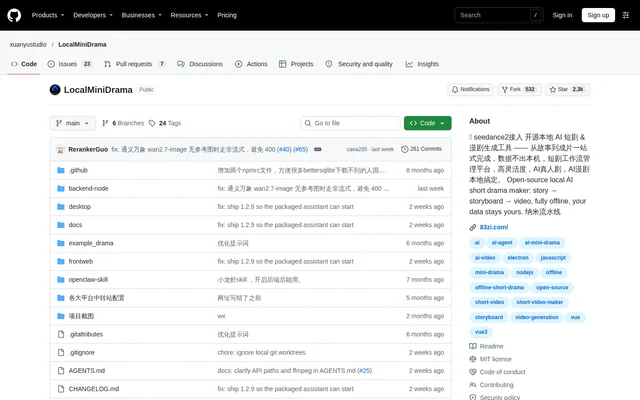The width and height of the screenshot is (640, 400).
Task: Focus the top Search input field
Action: 499,15
